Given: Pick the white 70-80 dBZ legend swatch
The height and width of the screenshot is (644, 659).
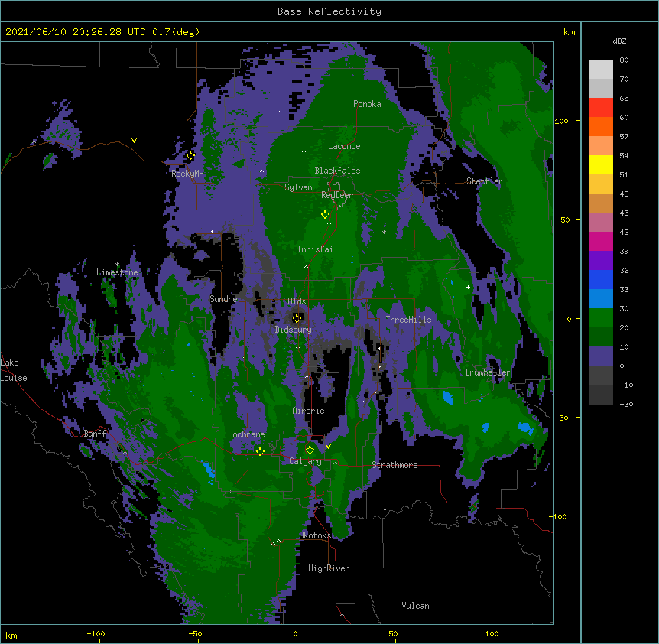Looking at the screenshot, I should pyautogui.click(x=601, y=70).
